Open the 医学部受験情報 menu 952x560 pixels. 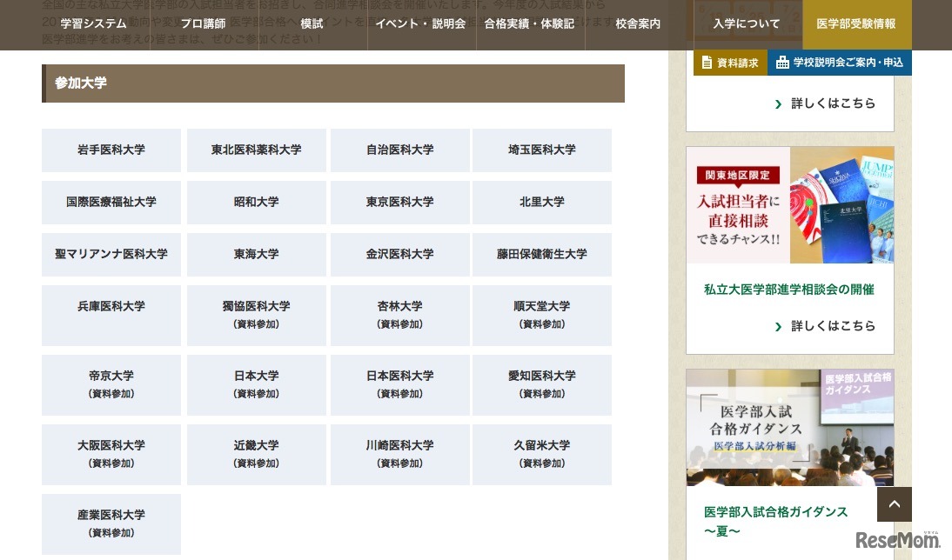click(856, 24)
